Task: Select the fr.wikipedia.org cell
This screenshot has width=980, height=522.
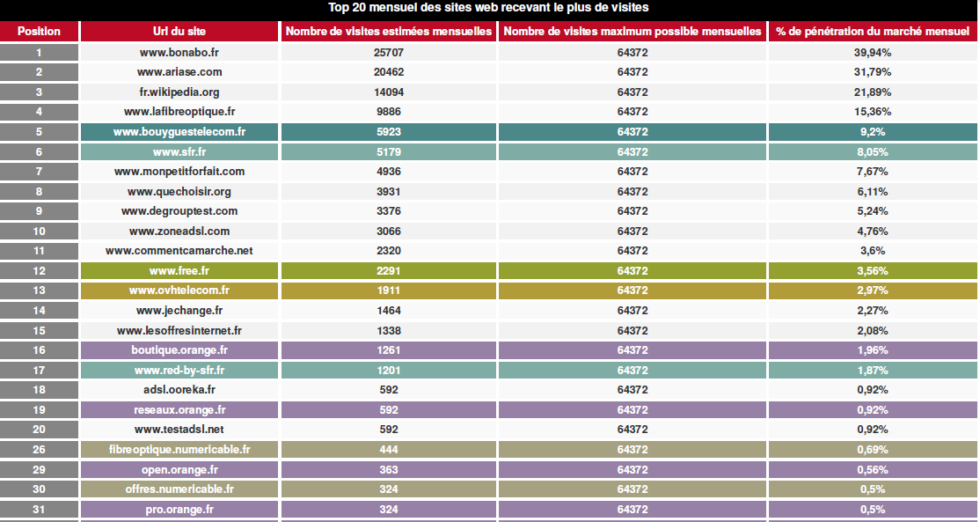Action: (x=179, y=92)
